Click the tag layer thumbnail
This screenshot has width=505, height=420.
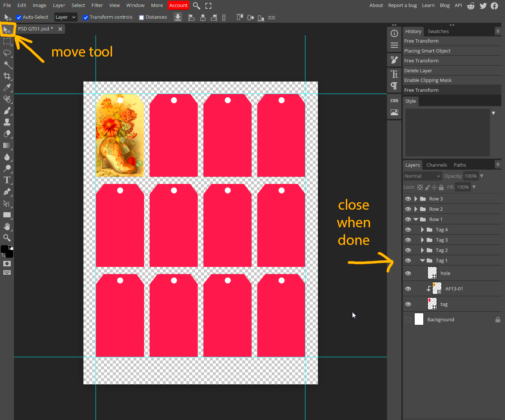point(432,304)
